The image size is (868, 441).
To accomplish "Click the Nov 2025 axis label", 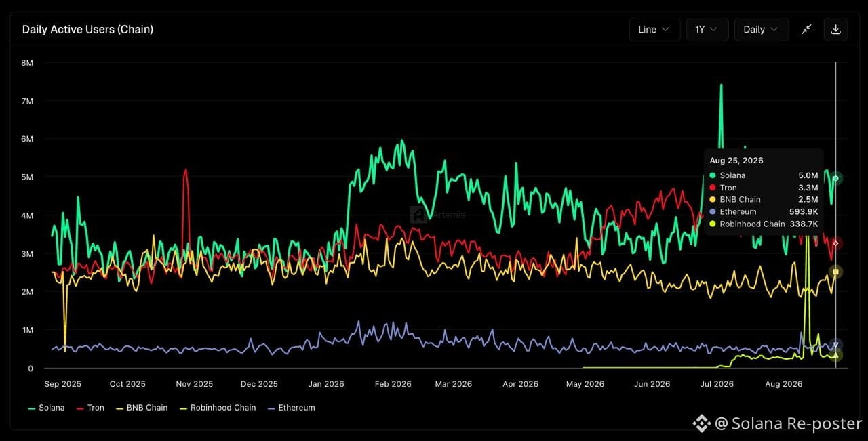I will click(x=195, y=384).
